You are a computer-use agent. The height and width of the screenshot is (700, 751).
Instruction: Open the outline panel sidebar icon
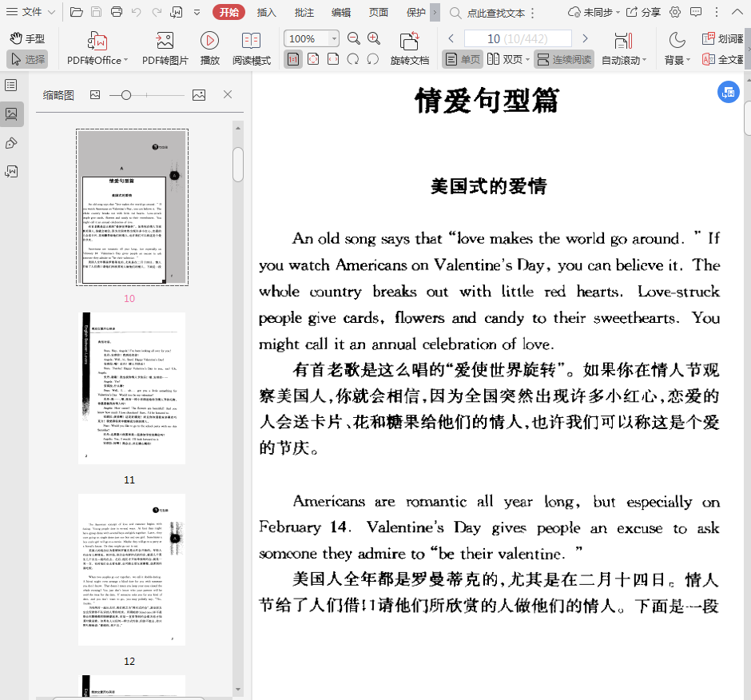11,86
